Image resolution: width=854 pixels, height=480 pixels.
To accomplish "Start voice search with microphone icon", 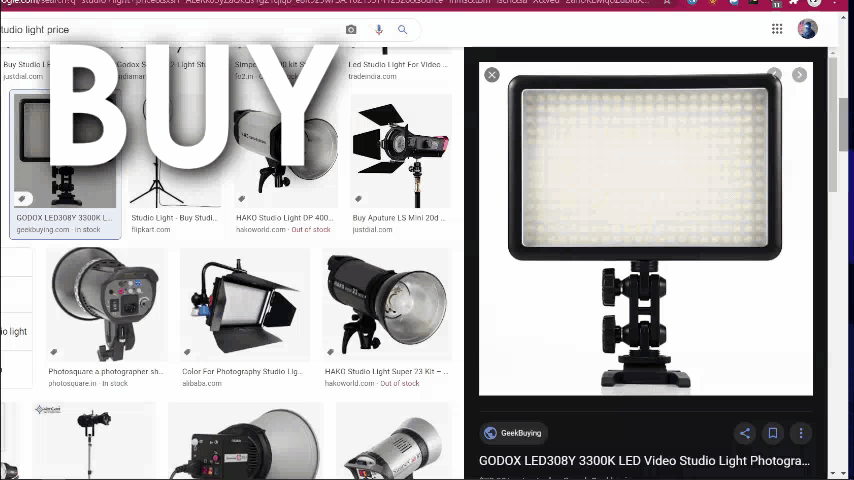I will (x=379, y=29).
